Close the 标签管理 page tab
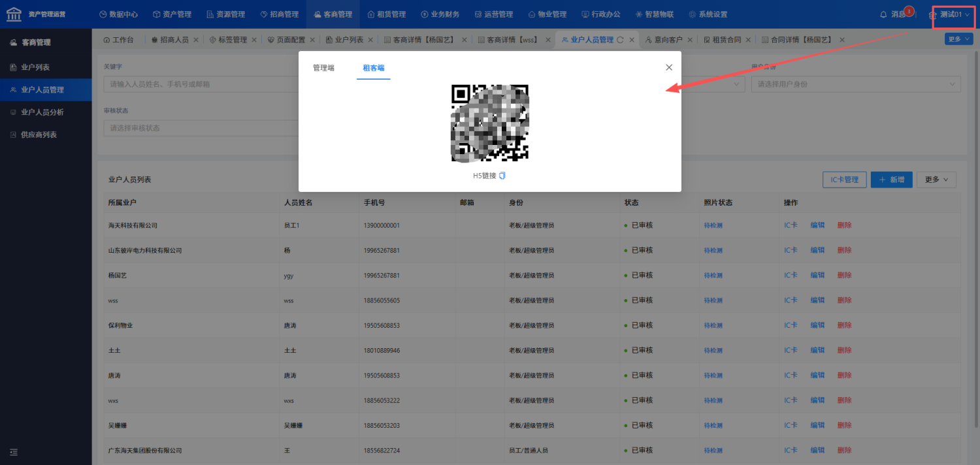 [x=254, y=40]
